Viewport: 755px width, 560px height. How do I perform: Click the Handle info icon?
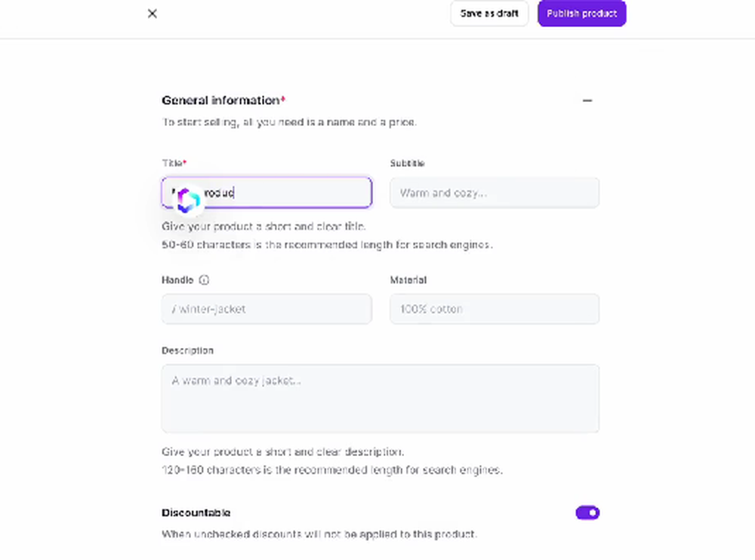(204, 280)
